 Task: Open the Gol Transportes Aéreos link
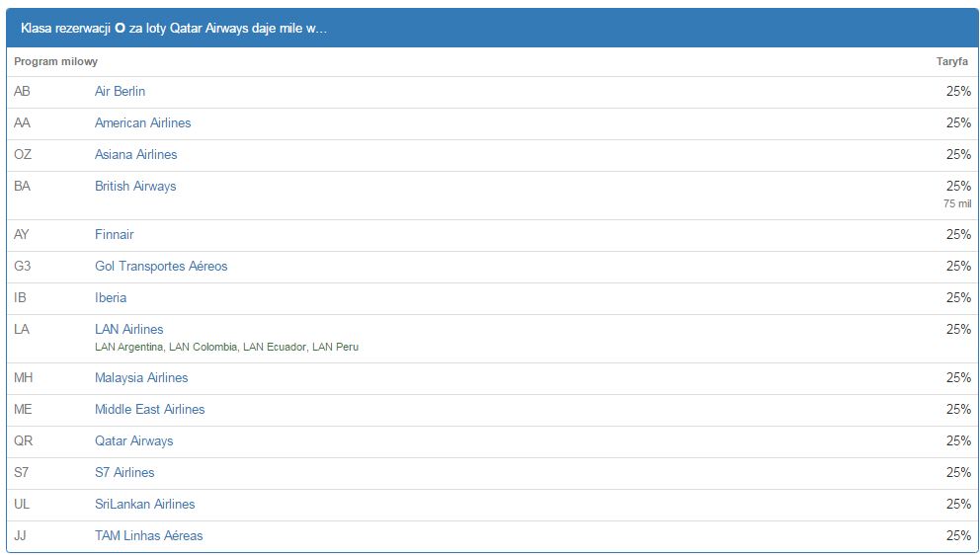pos(161,267)
